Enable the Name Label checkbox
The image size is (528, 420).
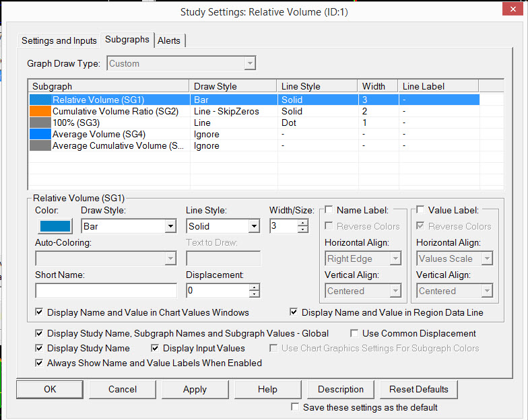point(329,211)
